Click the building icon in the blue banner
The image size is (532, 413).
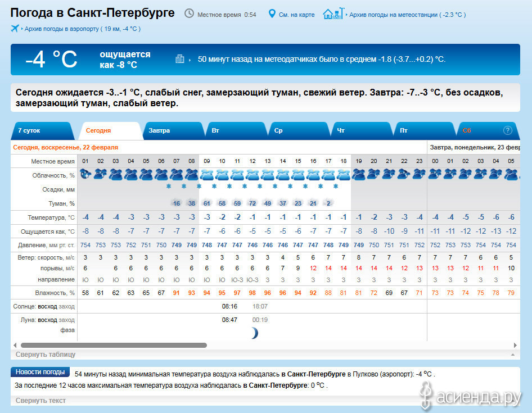point(180,58)
